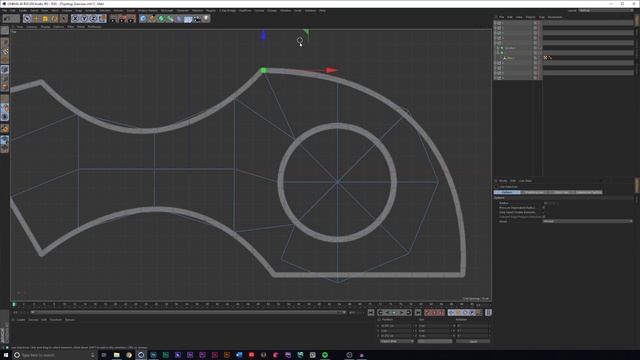Switch to Points mode in left palette
The image size is (640, 360).
(x=4, y=69)
